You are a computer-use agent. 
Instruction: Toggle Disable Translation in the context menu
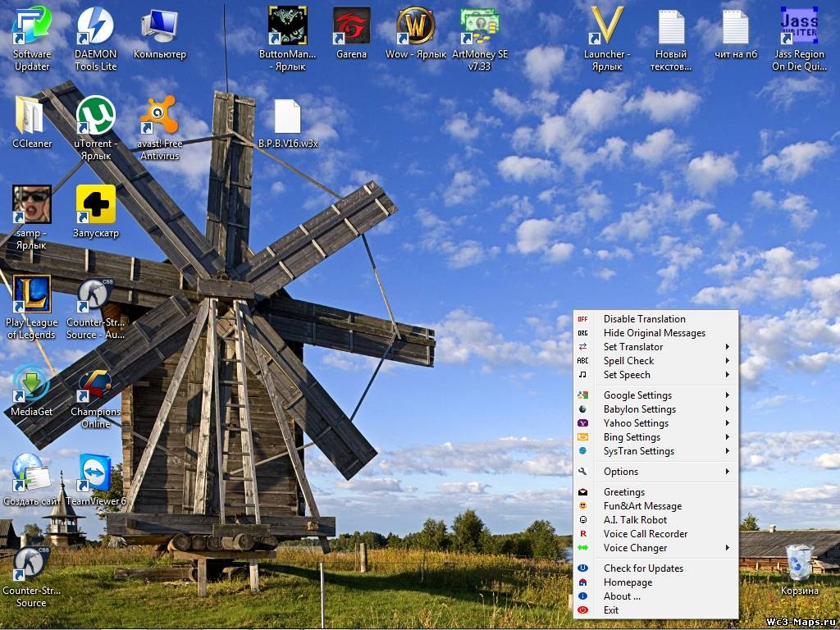pyautogui.click(x=644, y=319)
